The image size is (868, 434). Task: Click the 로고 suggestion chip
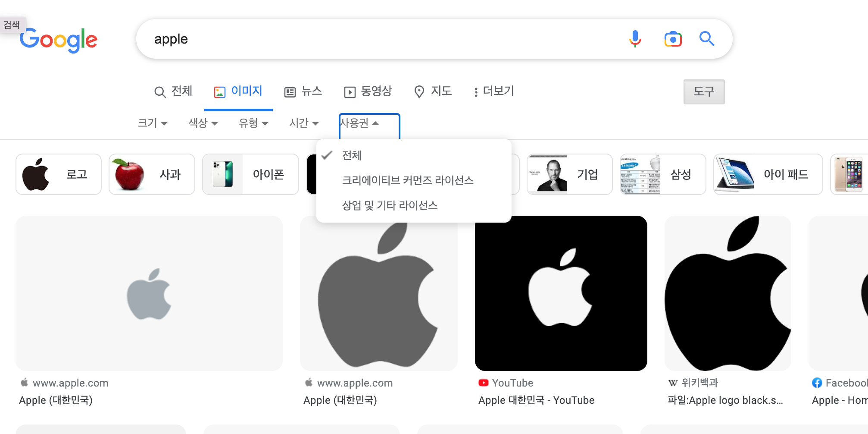pyautogui.click(x=59, y=174)
